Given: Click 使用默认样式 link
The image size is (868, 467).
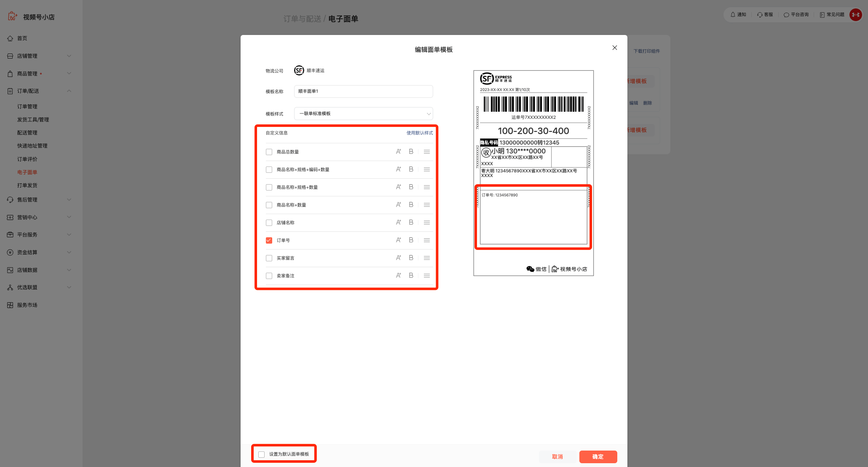Looking at the screenshot, I should click(420, 133).
